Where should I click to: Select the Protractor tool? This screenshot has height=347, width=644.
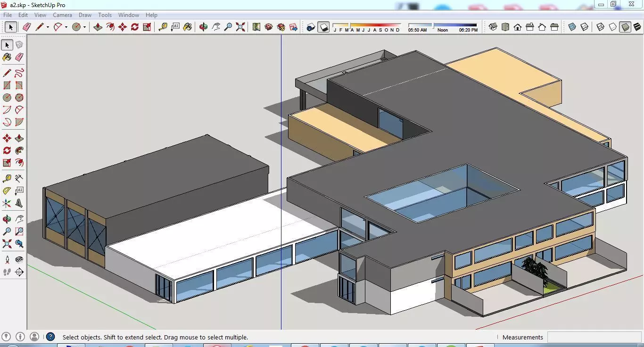[7, 191]
